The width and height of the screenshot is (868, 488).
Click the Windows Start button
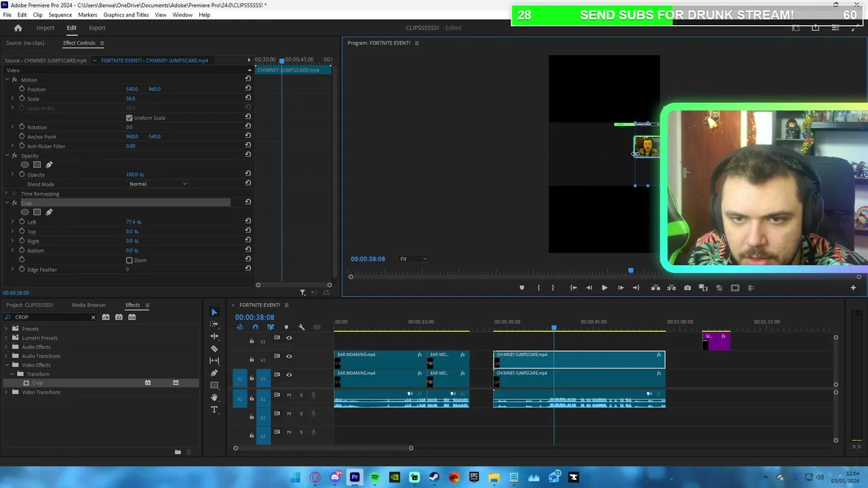point(295,477)
